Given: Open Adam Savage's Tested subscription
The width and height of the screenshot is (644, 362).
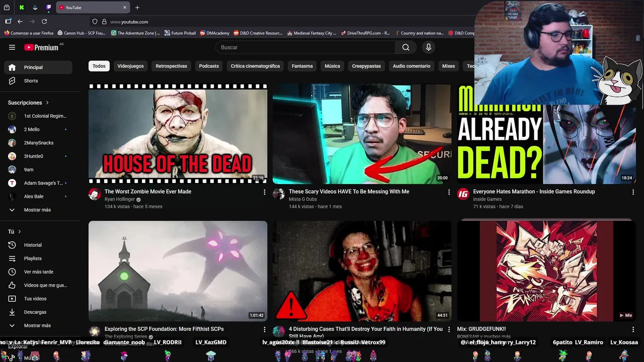Looking at the screenshot, I should point(38,183).
